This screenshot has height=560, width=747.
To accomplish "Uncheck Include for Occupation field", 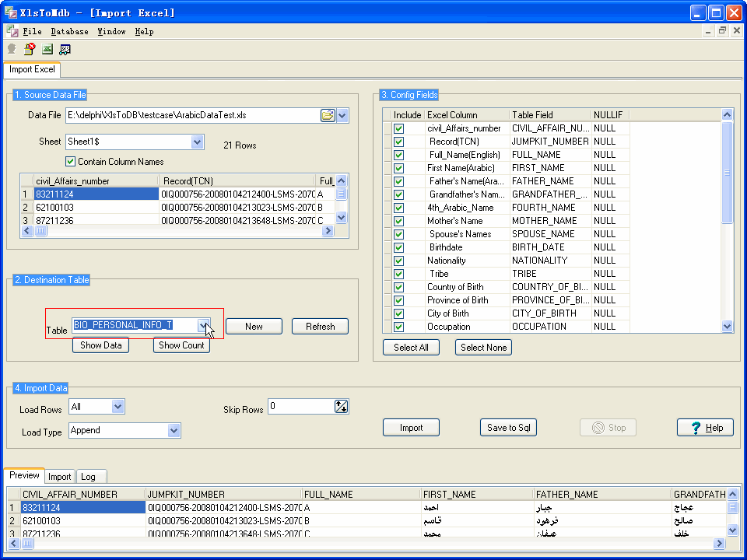I will [x=398, y=327].
